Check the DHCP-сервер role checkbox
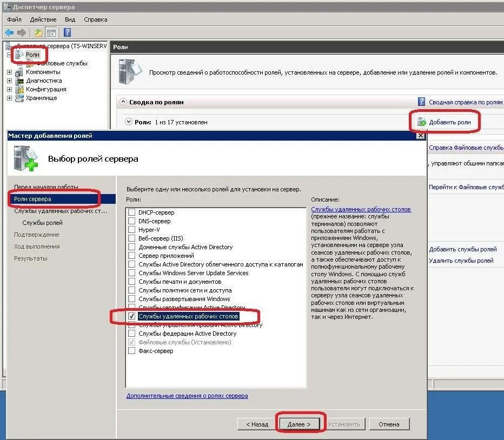504x440 pixels. (131, 212)
